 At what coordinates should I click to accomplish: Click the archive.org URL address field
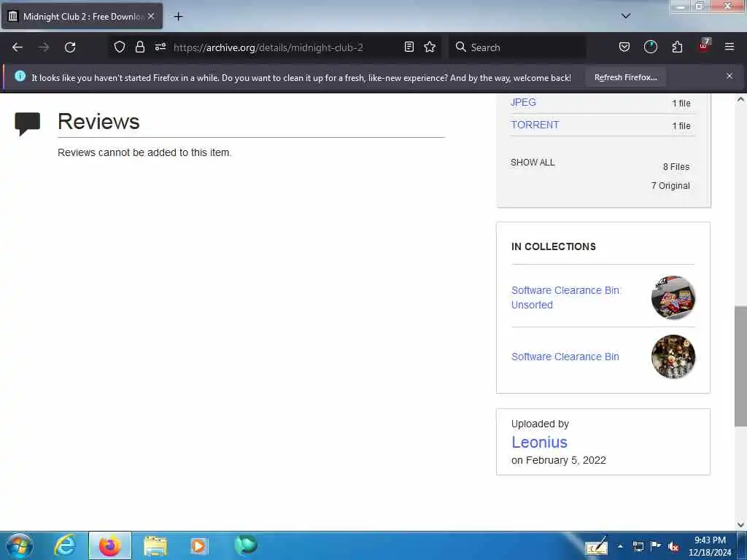click(x=268, y=47)
